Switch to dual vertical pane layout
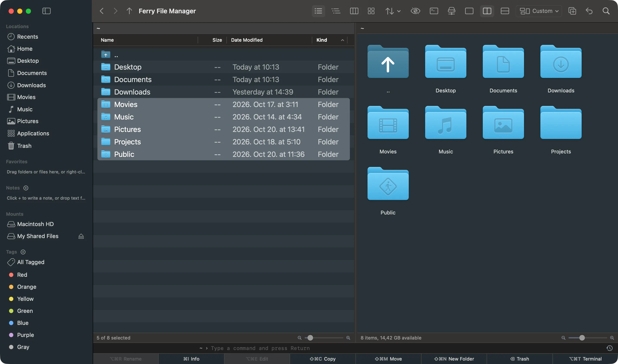Viewport: 618px width, 364px height. (x=487, y=11)
